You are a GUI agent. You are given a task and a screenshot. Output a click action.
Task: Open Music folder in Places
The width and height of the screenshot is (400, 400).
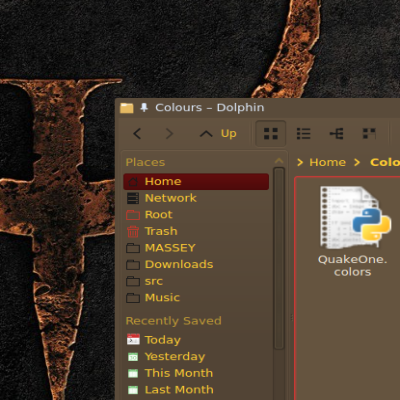coord(196,297)
